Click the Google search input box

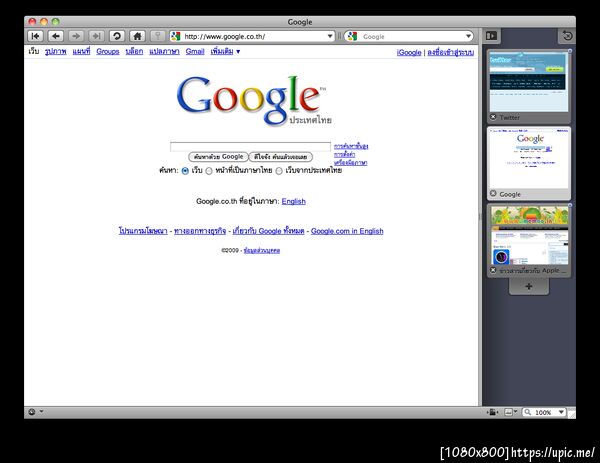tap(250, 147)
